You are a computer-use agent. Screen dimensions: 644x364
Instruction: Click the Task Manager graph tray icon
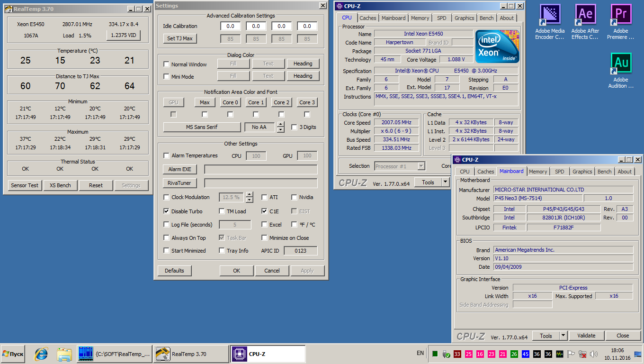(560, 354)
